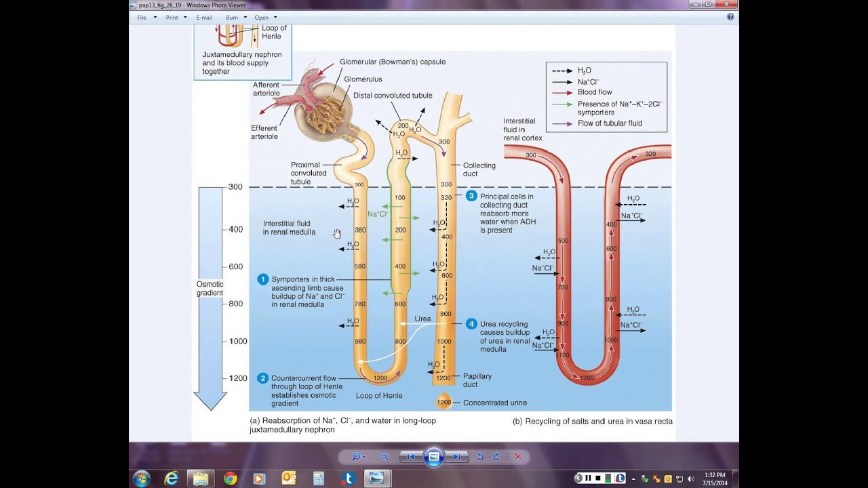Click the 'Blood flow' legend entry

click(595, 92)
